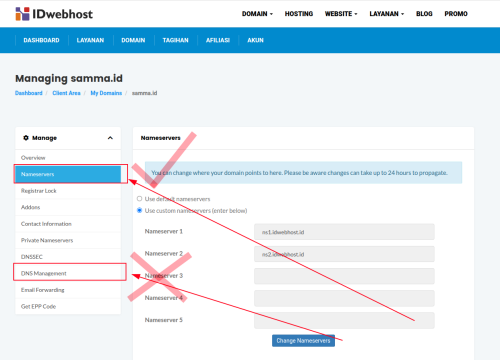The width and height of the screenshot is (500, 360).
Task: Click the IDwebhost logo icon
Action: click(22, 14)
